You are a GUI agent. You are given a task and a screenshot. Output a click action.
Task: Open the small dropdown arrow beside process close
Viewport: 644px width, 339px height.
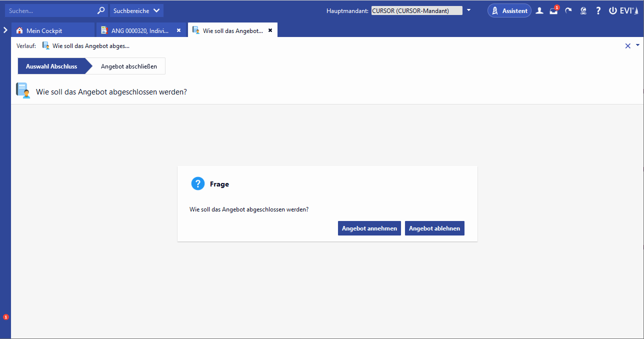tap(637, 45)
